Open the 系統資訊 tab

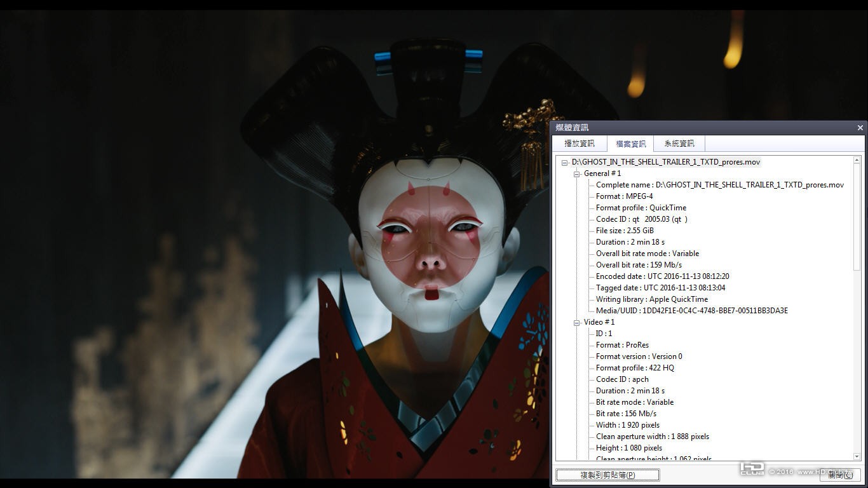pyautogui.click(x=679, y=144)
